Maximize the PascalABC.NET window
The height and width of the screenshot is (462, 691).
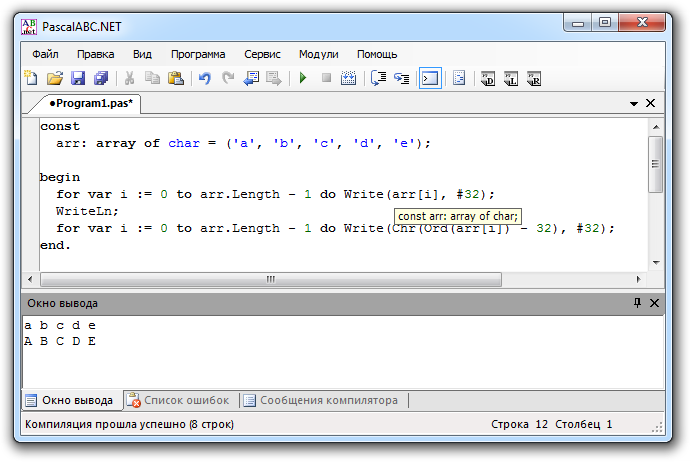click(605, 23)
